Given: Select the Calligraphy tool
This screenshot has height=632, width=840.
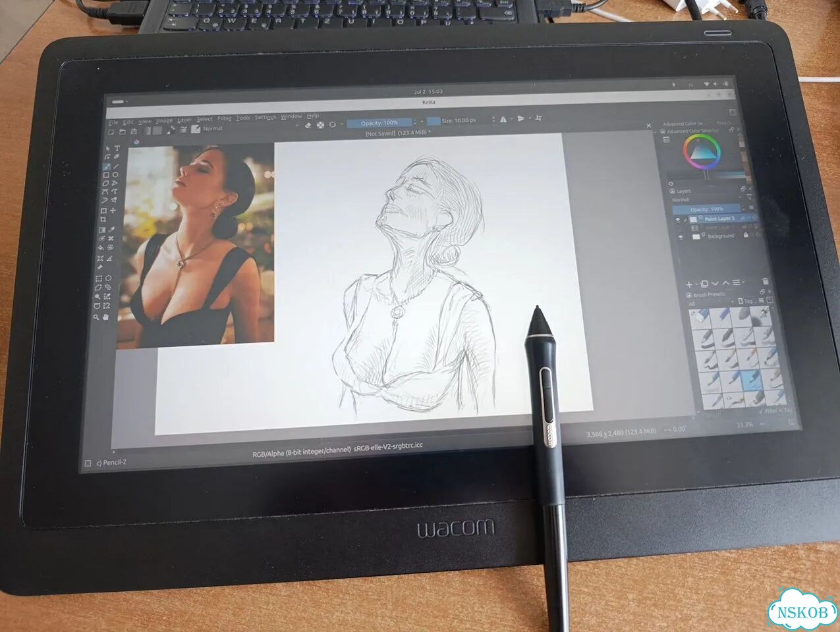Looking at the screenshot, I should click(117, 156).
